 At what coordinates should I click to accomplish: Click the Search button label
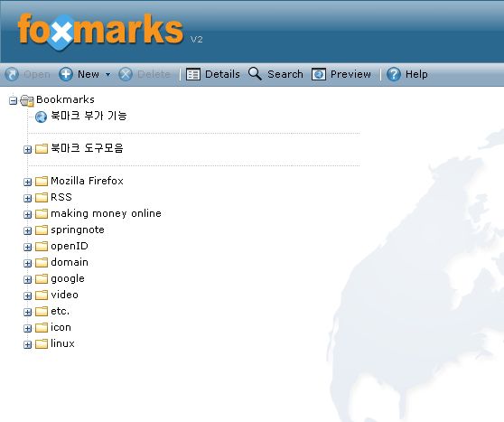[285, 74]
